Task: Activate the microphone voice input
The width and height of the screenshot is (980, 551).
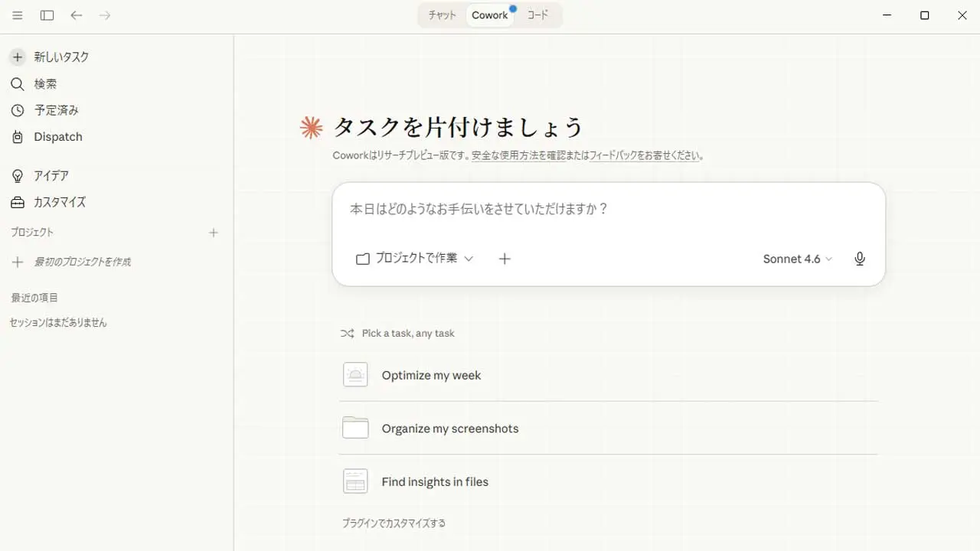Action: [860, 259]
